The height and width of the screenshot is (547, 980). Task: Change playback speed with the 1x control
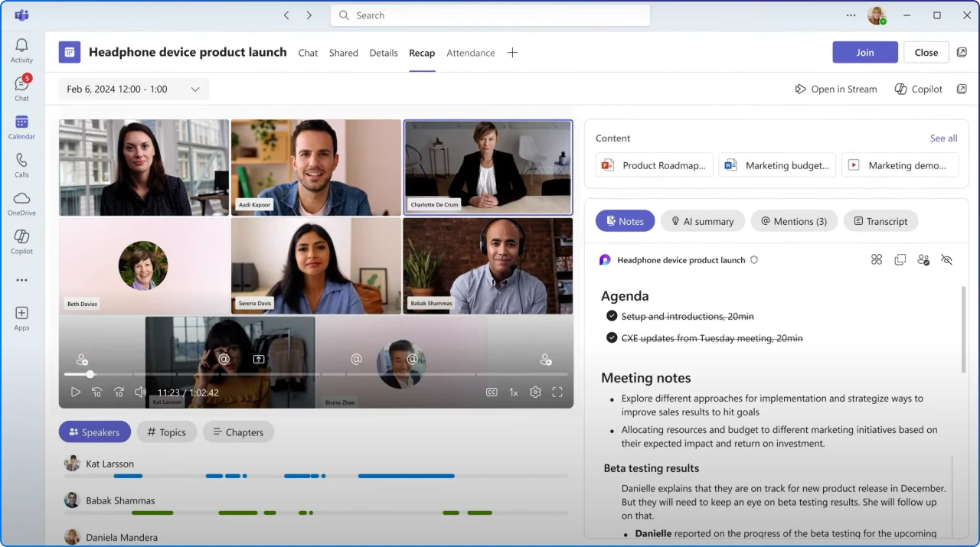[x=514, y=392]
